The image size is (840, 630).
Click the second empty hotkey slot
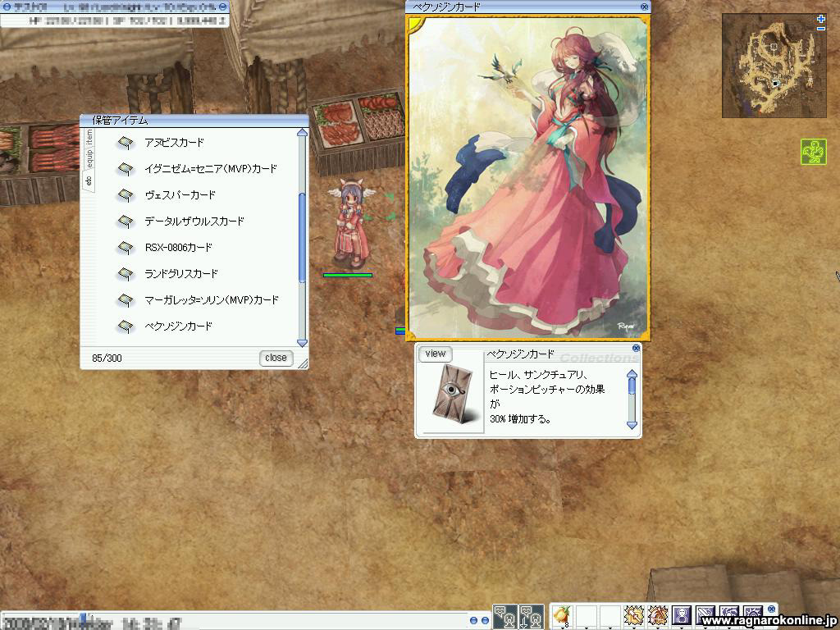tap(586, 615)
